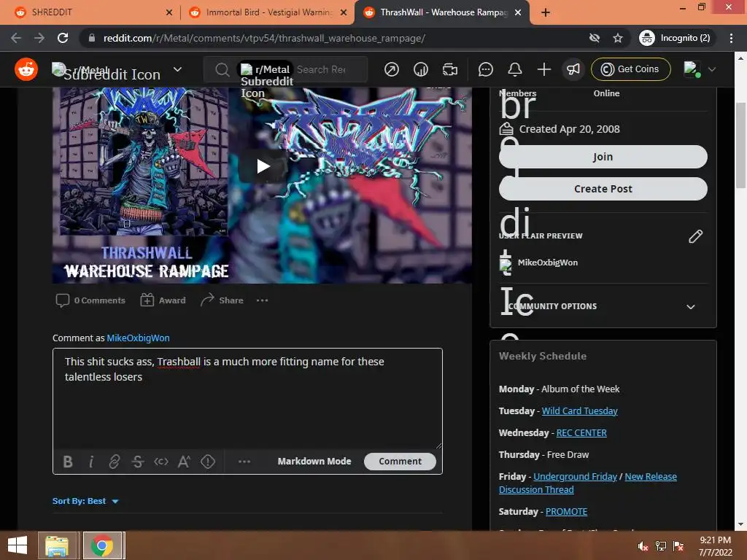Reload the page
Screen dimensions: 747x560
63,38
